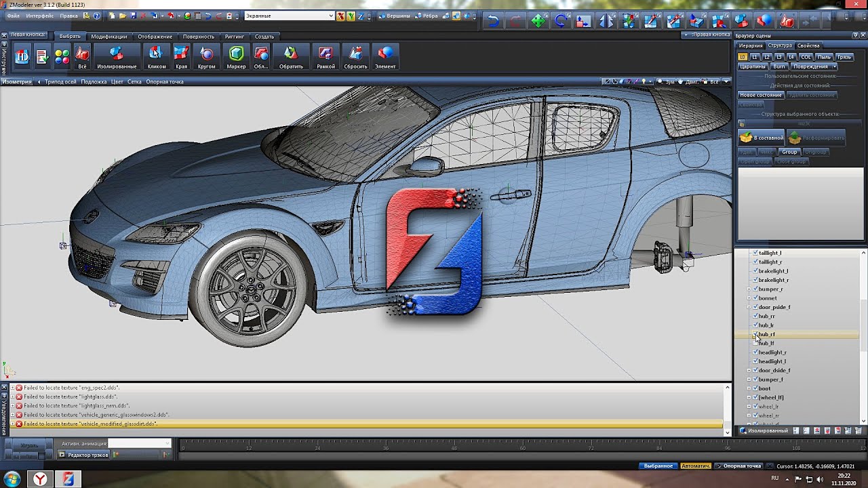The width and height of the screenshot is (868, 488).
Task: Expand the door_dside_f tree node
Action: 749,370
